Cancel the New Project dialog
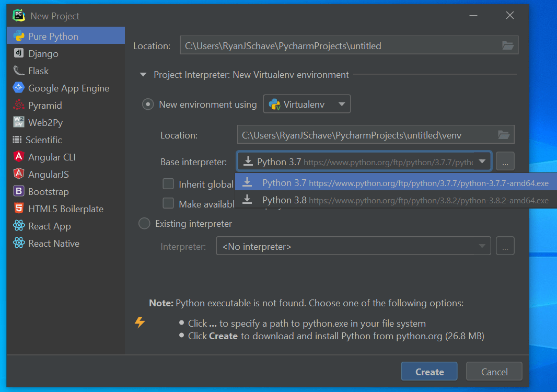This screenshot has height=392, width=557. 494,371
